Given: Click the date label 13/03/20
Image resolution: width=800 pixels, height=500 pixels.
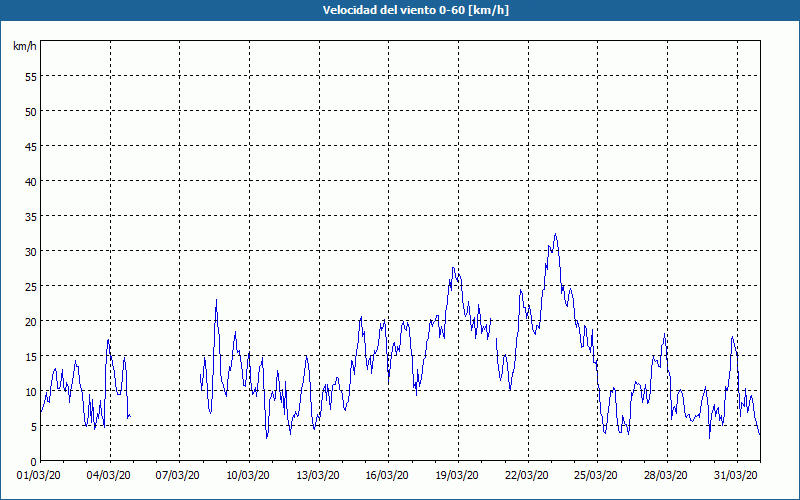Looking at the screenshot, I should pos(318,476).
